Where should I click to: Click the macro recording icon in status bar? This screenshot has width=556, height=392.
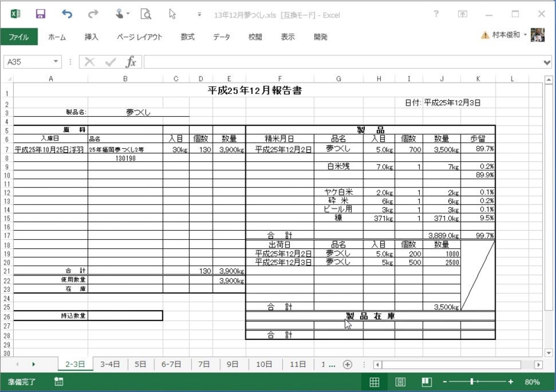tap(58, 382)
